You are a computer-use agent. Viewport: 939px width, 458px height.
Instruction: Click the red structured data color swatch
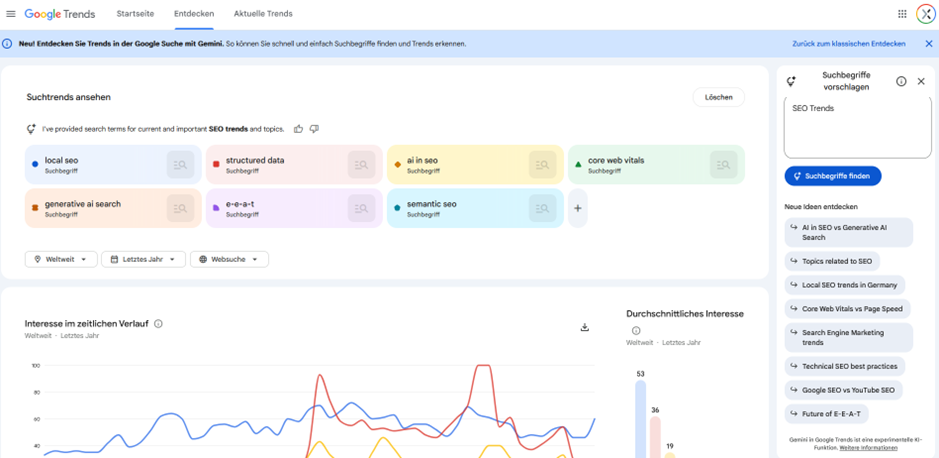tap(216, 164)
